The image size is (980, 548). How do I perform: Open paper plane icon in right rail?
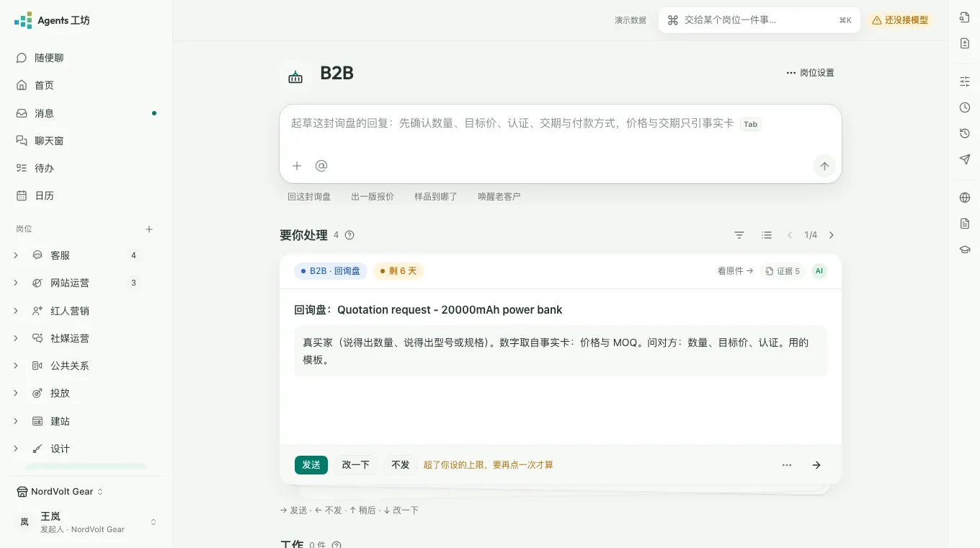[x=965, y=159]
